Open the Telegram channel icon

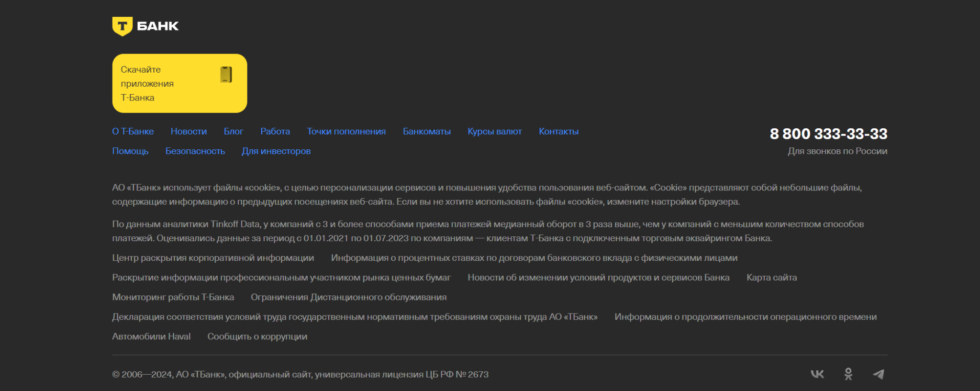click(879, 374)
